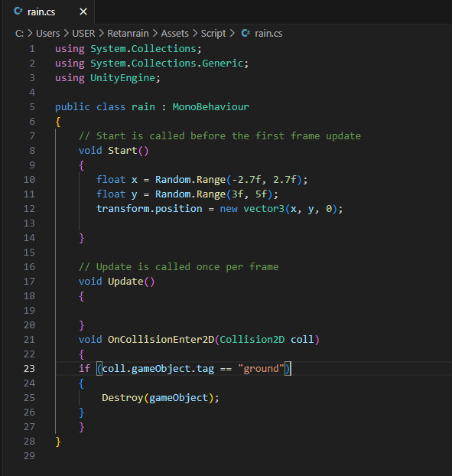
Task: Click the C# file icon in rain.cs tab
Action: 18,11
